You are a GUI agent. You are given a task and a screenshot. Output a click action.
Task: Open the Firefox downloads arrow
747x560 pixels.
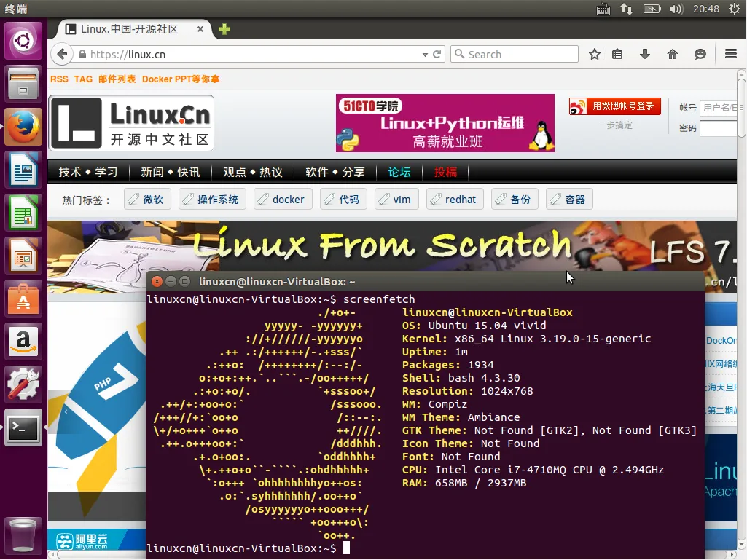644,55
